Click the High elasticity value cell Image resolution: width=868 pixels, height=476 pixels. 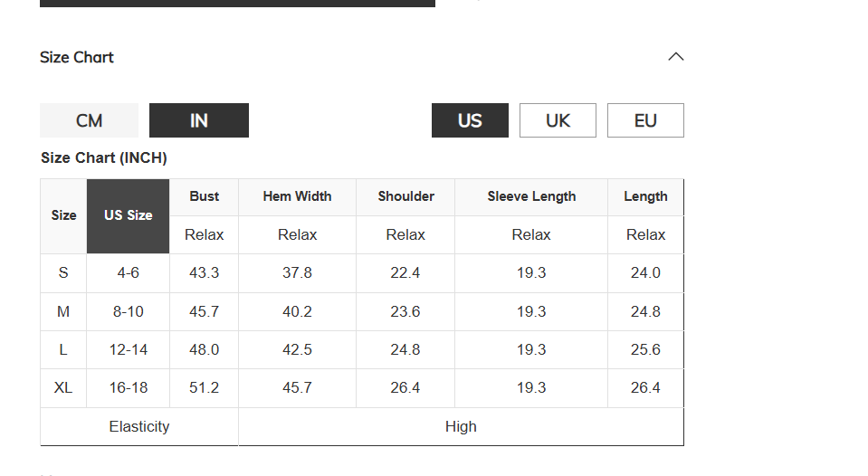click(461, 427)
